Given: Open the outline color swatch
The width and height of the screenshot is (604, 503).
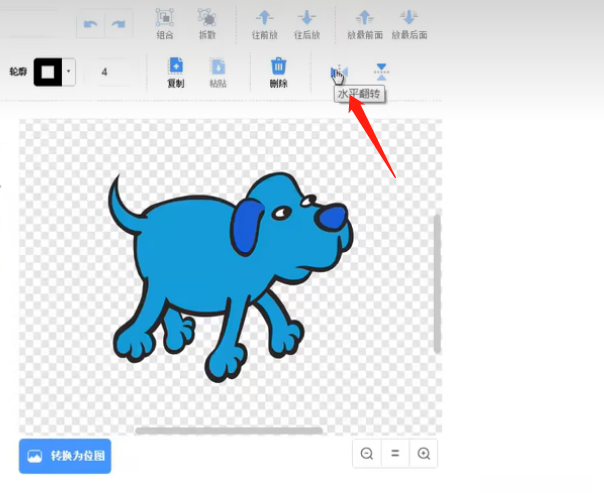Looking at the screenshot, I should tap(48, 72).
